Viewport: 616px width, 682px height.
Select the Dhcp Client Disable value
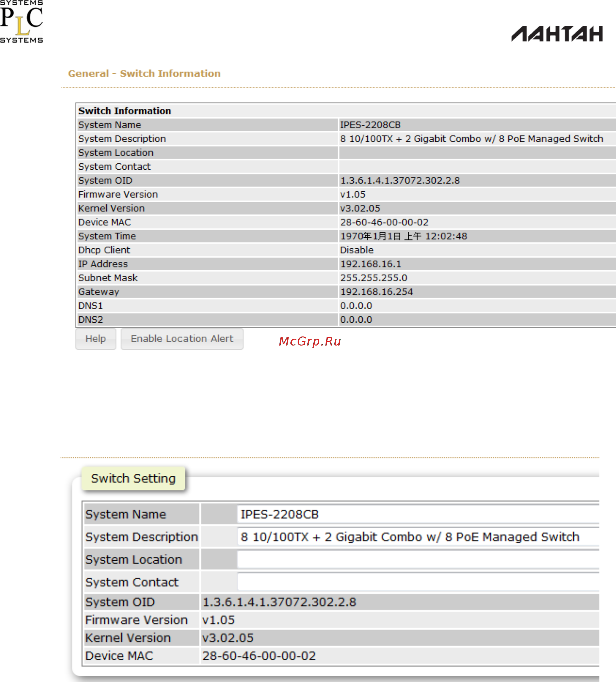point(357,250)
